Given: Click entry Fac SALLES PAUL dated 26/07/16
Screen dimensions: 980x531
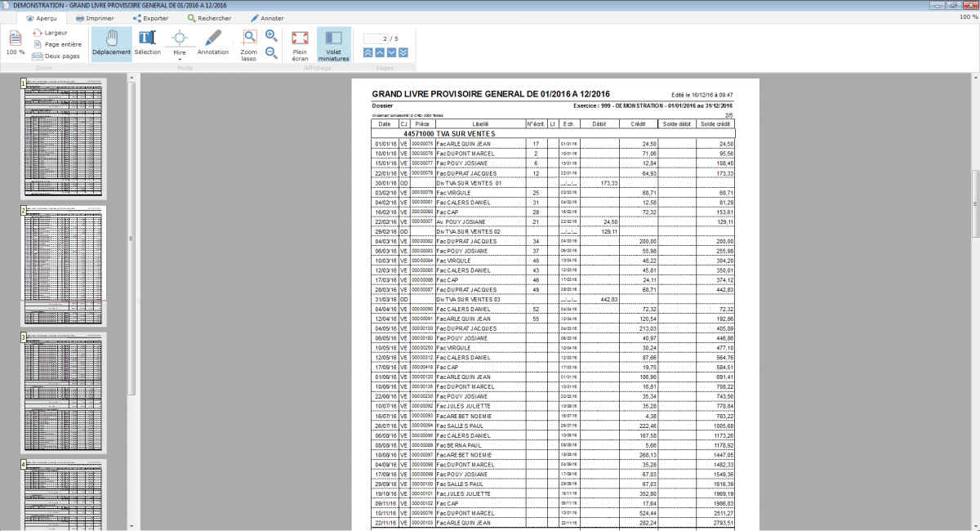Looking at the screenshot, I should (x=460, y=426).
